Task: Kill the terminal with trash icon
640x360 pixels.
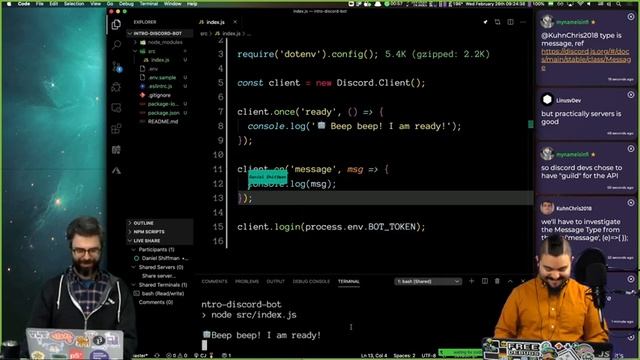Action: click(x=497, y=281)
